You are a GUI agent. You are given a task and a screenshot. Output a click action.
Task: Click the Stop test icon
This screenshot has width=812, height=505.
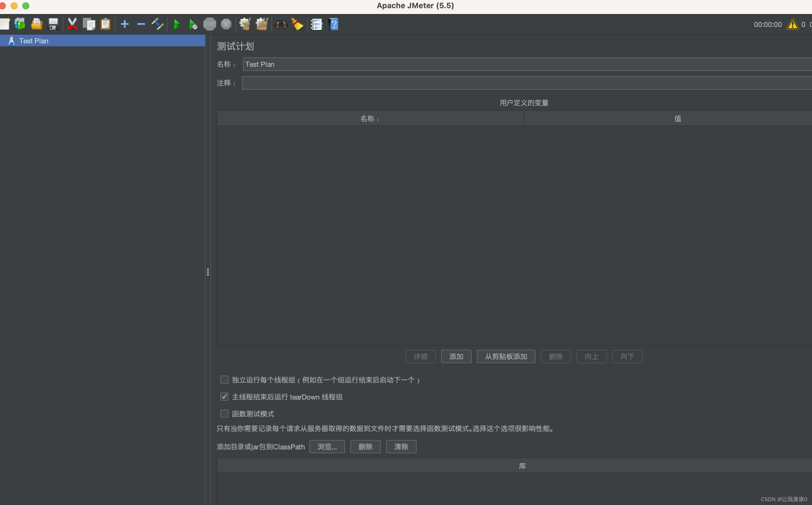click(210, 24)
